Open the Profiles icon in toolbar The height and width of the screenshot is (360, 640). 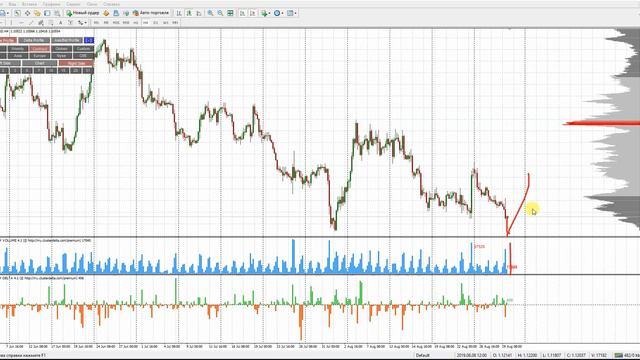(17, 13)
